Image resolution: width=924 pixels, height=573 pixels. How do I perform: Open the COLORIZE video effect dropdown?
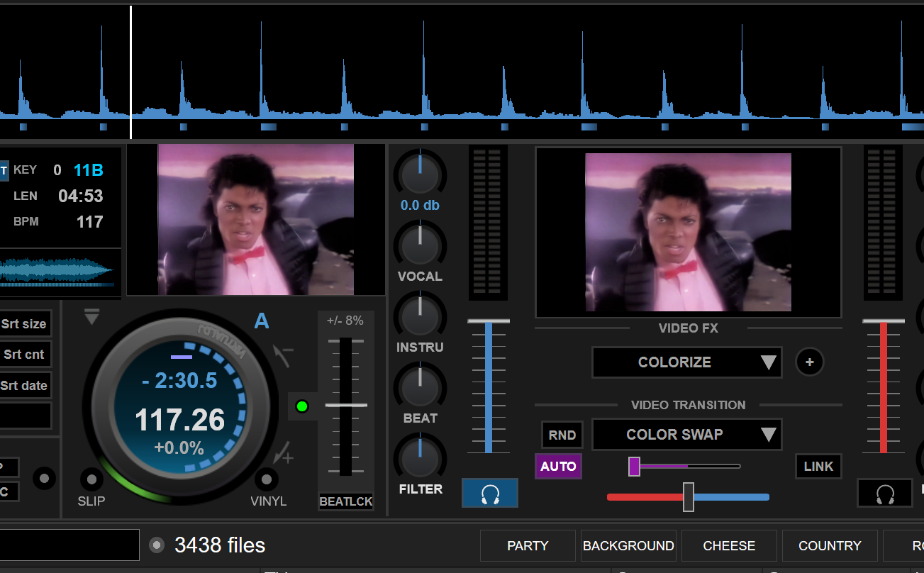686,362
